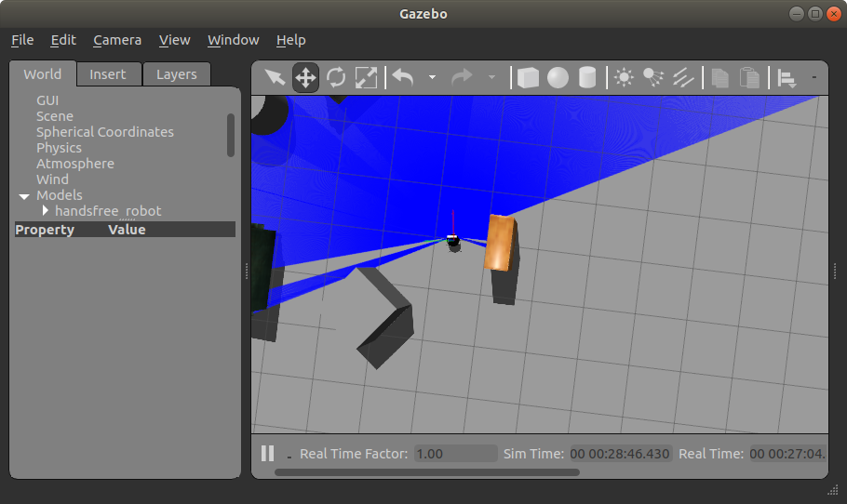Click the orange box in the scene

pyautogui.click(x=501, y=243)
